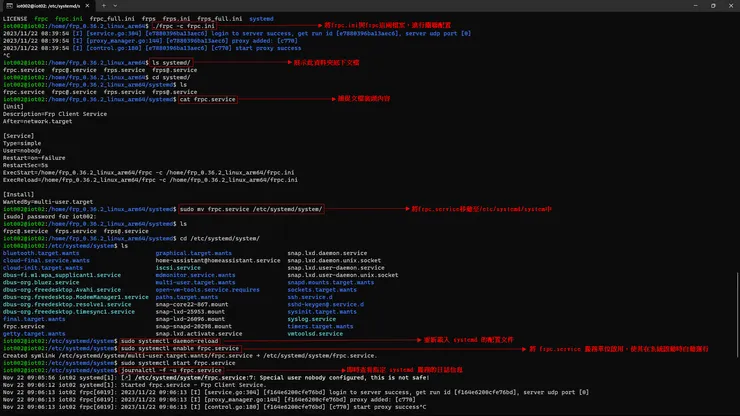Screen dimensions: 740x416
Task: Open a new terminal tab with plus
Action: (104, 6)
